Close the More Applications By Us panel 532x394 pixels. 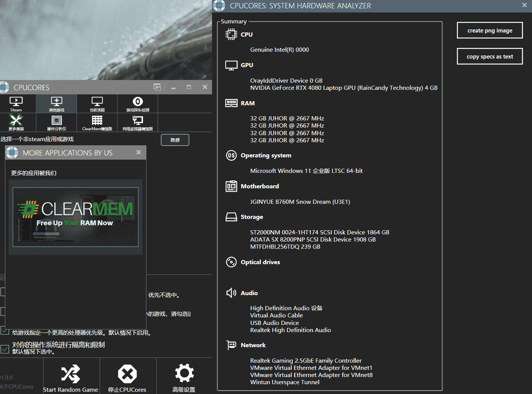pos(138,152)
